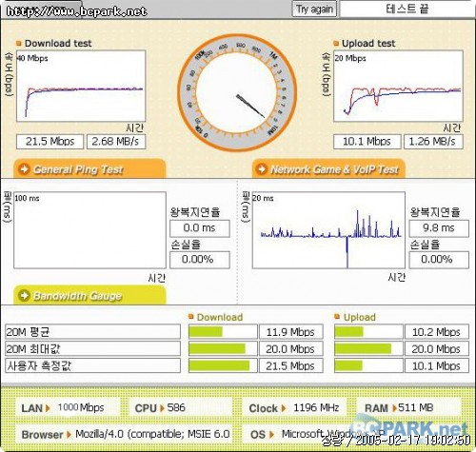Click the RAM 511 MB info

pos(409,407)
